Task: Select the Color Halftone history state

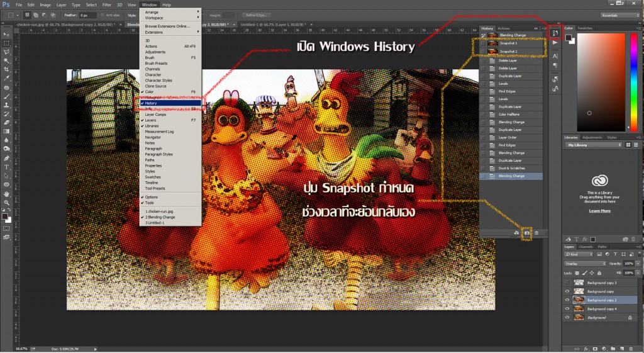Action: pos(511,115)
